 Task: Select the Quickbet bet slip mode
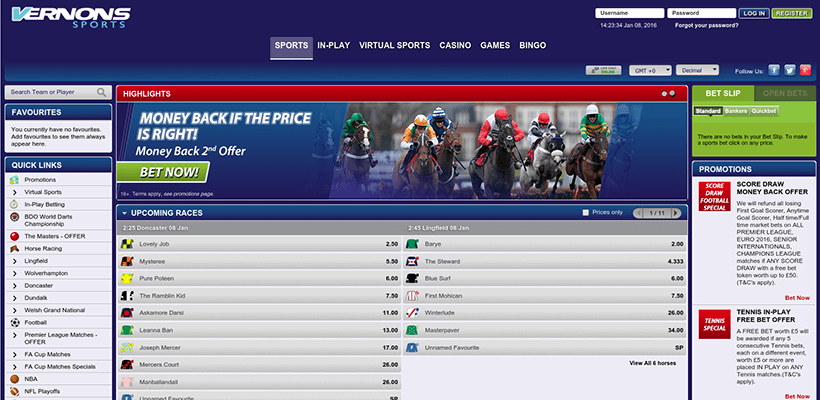(x=764, y=111)
